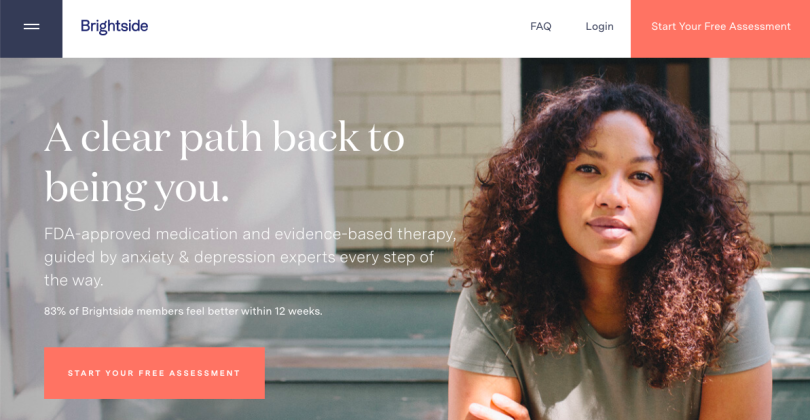810x420 pixels.
Task: Click the Brightside logo
Action: point(114,26)
